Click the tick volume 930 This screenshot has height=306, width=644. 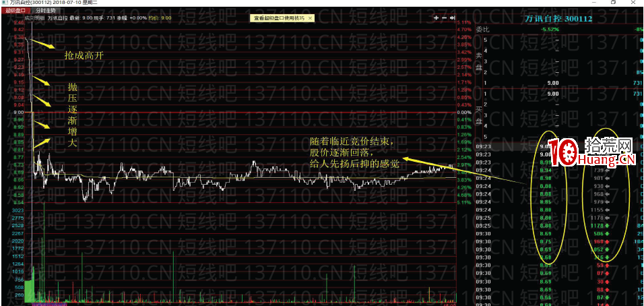[598, 186]
